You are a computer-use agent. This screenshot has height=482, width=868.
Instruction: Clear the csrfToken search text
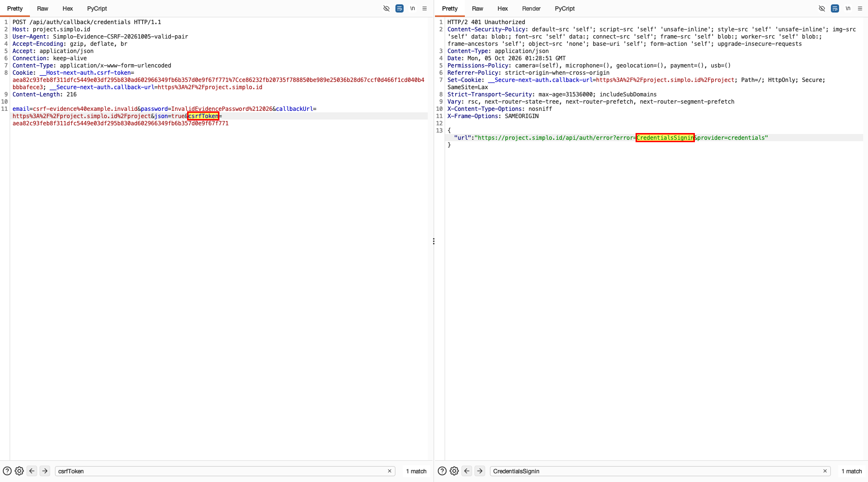[390, 471]
